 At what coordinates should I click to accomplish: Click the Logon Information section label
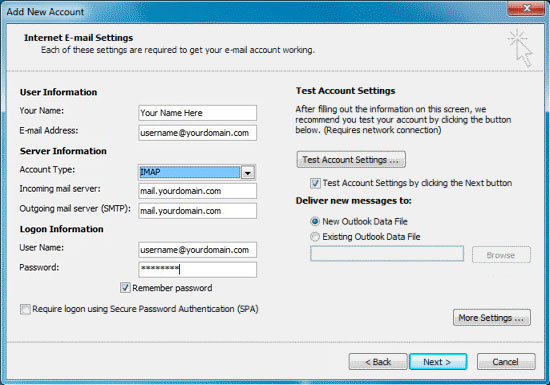point(61,229)
